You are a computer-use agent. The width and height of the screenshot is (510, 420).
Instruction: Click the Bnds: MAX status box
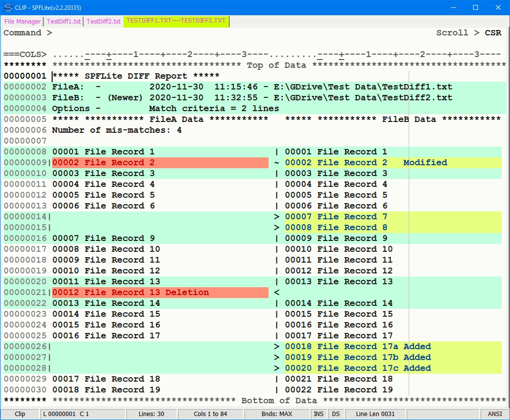pos(279,414)
